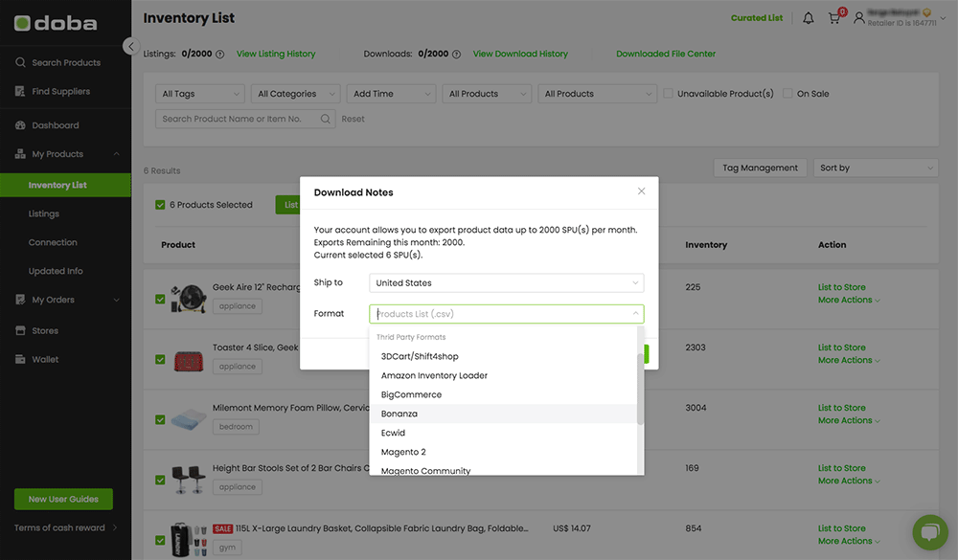Collapse the sidebar with arrow icon

point(131,46)
